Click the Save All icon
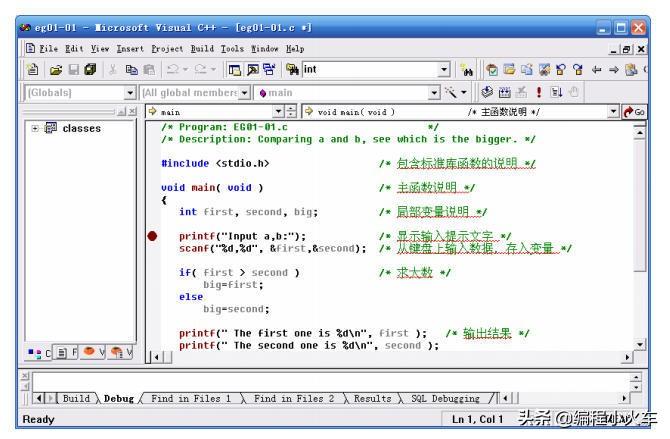Screen dimensions: 670x439 (90, 69)
